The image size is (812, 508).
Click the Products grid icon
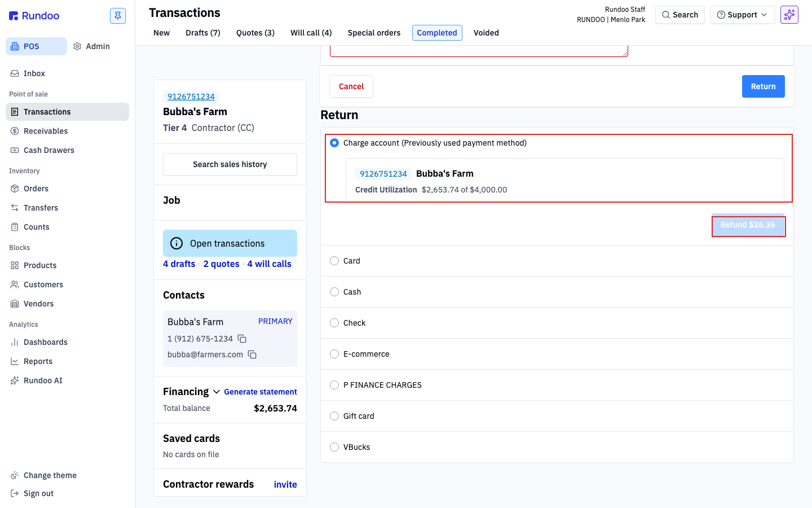coord(15,265)
